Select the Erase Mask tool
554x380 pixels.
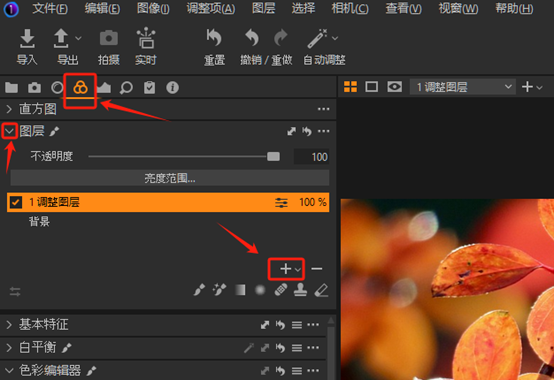322,291
